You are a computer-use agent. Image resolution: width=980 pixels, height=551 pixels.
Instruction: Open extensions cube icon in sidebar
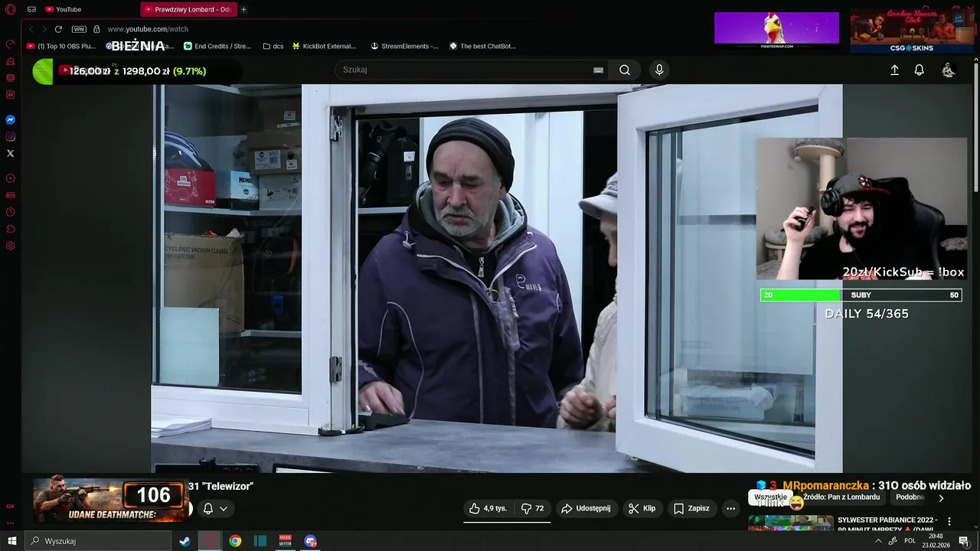[11, 229]
